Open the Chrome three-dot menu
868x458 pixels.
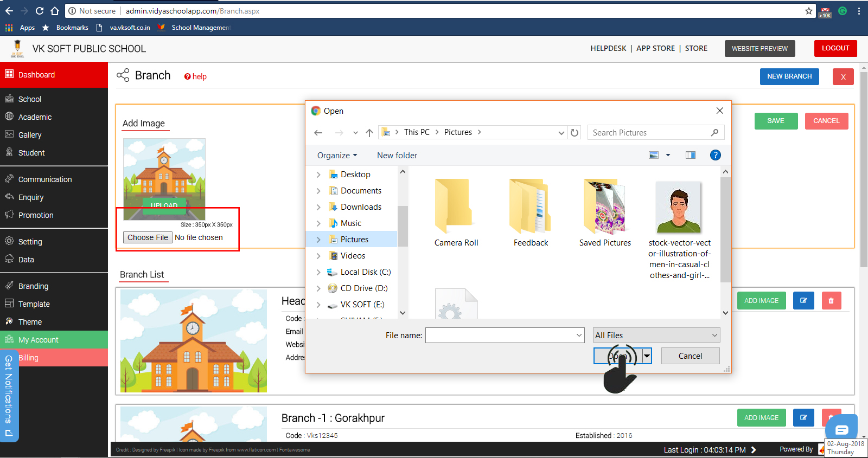coord(859,11)
